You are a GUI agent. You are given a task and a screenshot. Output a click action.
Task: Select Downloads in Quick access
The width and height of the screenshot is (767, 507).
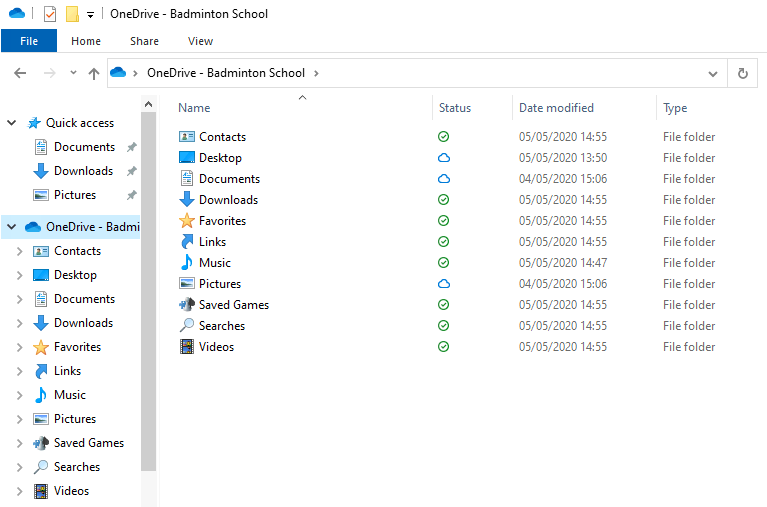[x=83, y=171]
